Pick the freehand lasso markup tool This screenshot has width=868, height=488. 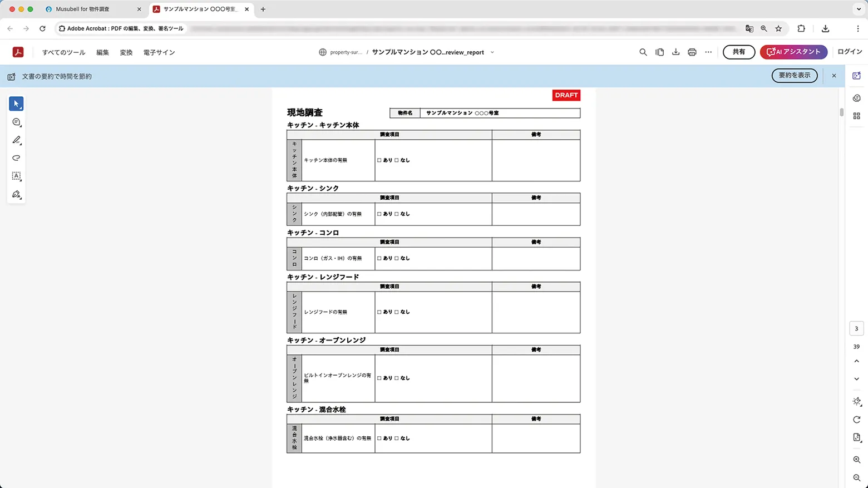point(16,158)
